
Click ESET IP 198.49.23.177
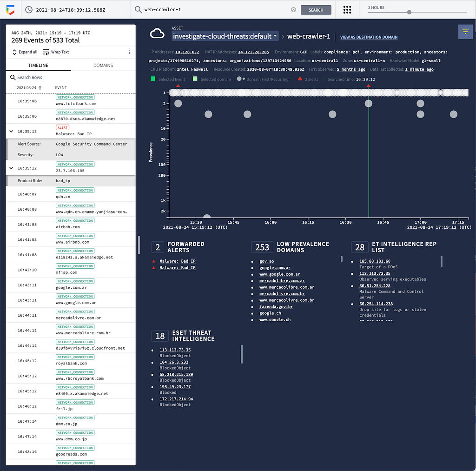coord(175,386)
